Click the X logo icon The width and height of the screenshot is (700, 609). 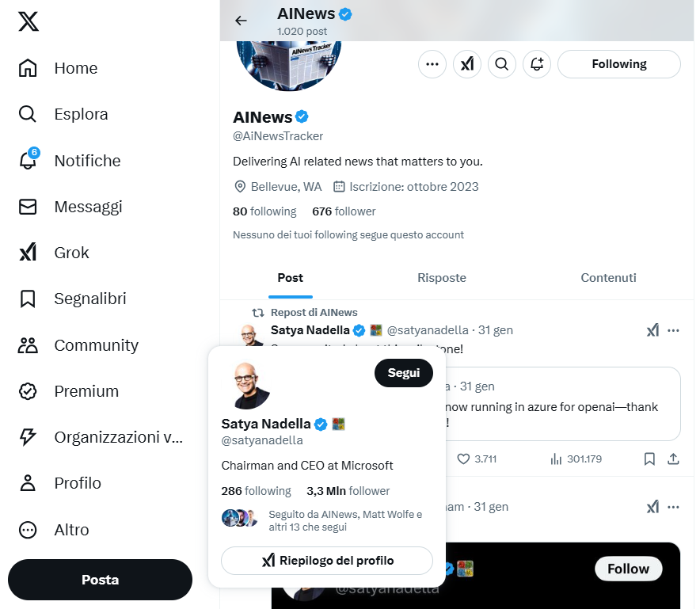click(29, 21)
